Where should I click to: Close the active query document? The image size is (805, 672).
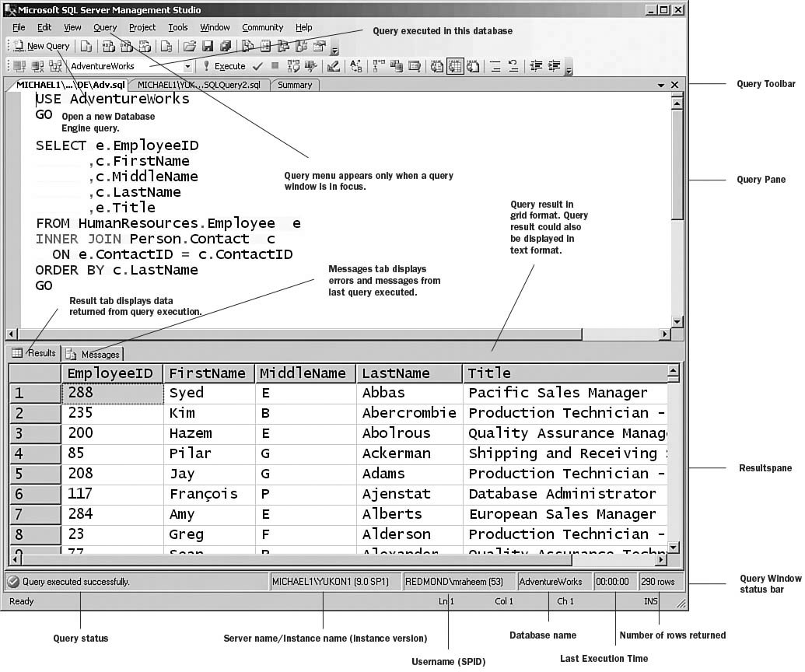pyautogui.click(x=674, y=85)
